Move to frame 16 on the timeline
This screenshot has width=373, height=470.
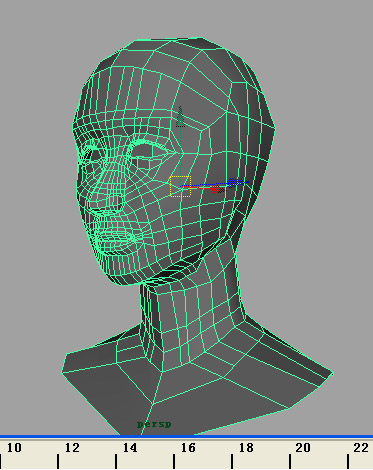point(188,448)
